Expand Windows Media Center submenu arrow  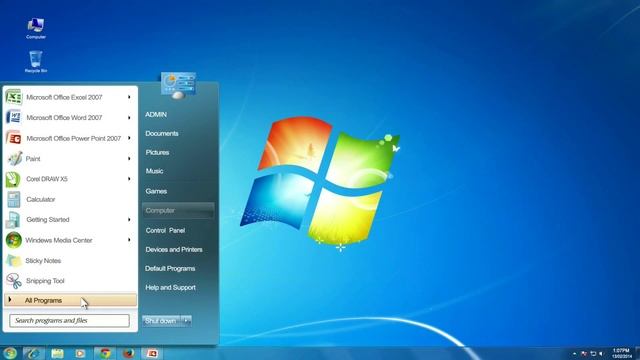[129, 240]
